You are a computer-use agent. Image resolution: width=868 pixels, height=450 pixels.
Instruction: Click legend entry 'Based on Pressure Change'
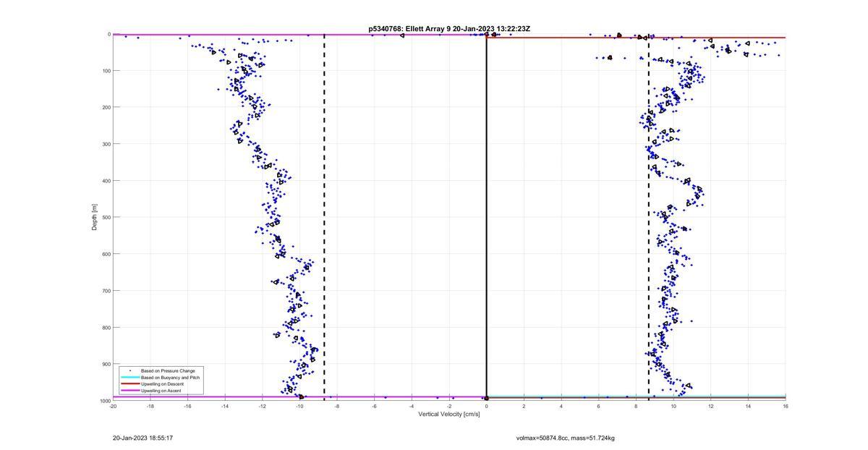coord(168,370)
